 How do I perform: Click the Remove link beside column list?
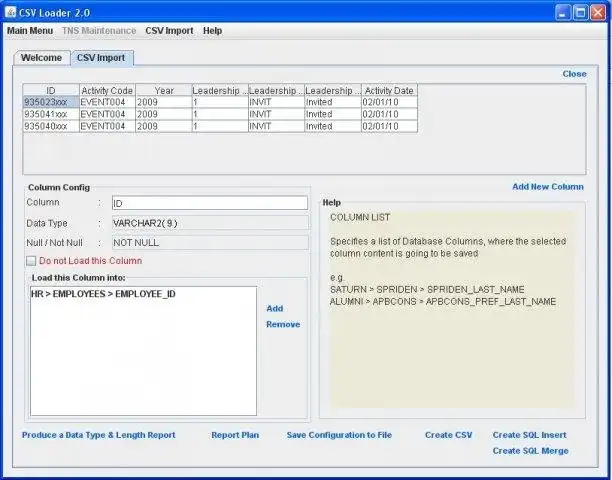click(283, 324)
